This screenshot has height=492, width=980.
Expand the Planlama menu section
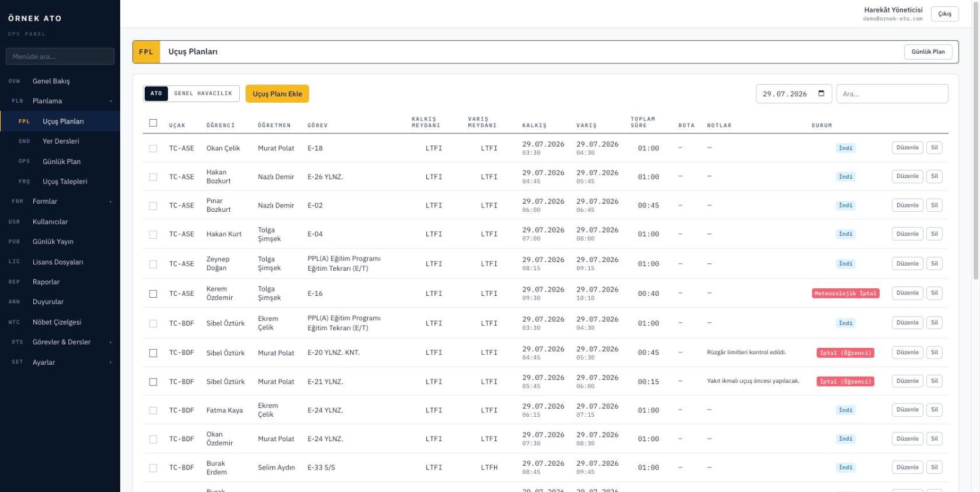coord(60,101)
